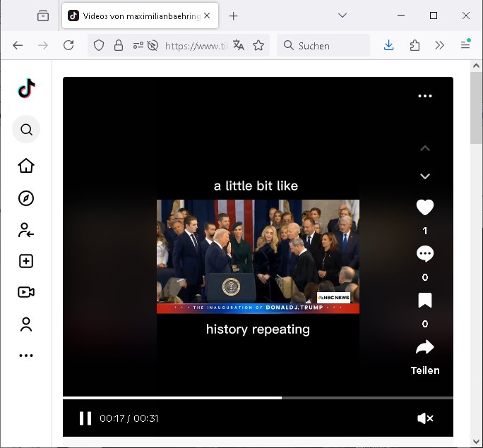Viewport: 483px width, 448px height.
Task: Click the like count 1
Action: (x=425, y=231)
